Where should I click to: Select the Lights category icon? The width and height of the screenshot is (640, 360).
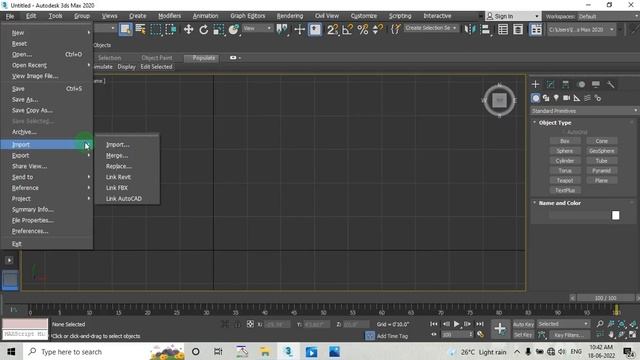pyautogui.click(x=556, y=98)
